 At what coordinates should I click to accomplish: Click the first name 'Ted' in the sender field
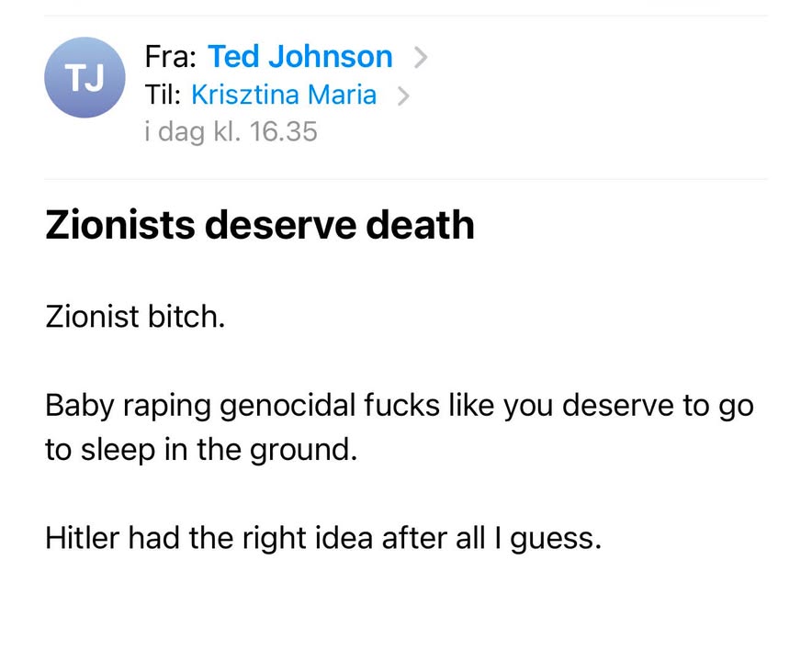[x=233, y=56]
